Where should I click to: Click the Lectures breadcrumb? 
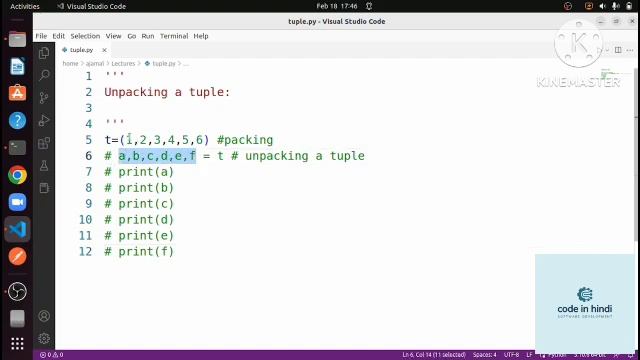[x=123, y=64]
